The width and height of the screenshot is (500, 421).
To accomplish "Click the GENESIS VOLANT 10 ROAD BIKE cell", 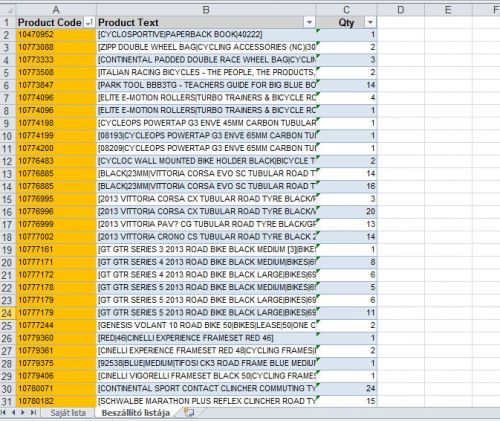I will click(206, 325).
